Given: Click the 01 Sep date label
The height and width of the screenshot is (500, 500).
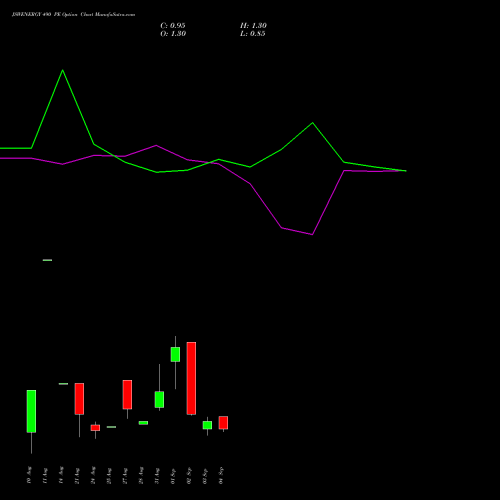Looking at the screenshot, I should tap(173, 476).
